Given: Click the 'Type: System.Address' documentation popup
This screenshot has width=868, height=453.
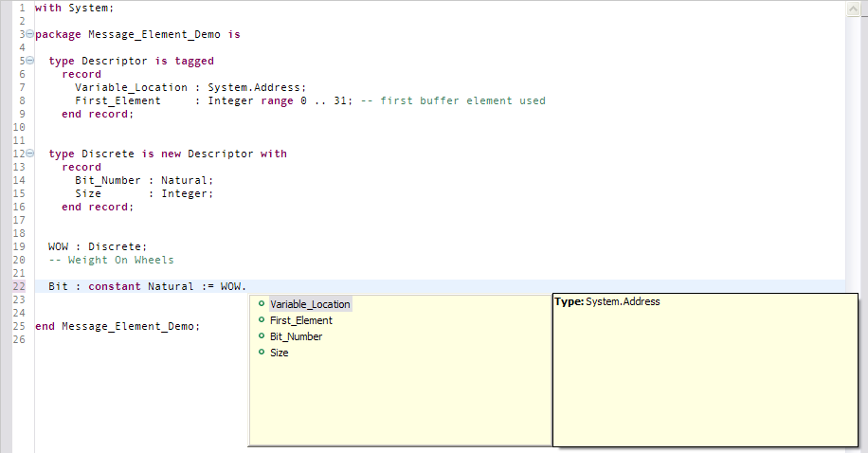Looking at the screenshot, I should [x=704, y=370].
